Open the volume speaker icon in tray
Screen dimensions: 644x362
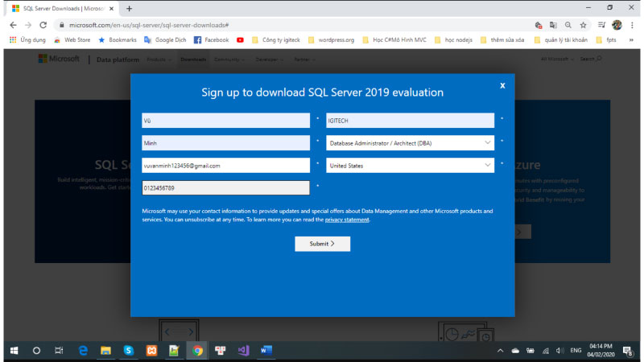point(559,351)
